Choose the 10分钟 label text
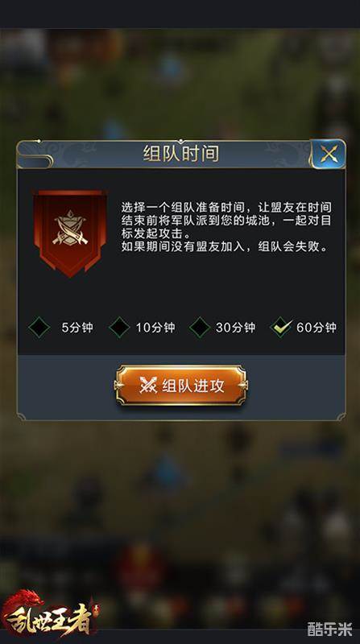The image size is (360, 644). tap(155, 328)
